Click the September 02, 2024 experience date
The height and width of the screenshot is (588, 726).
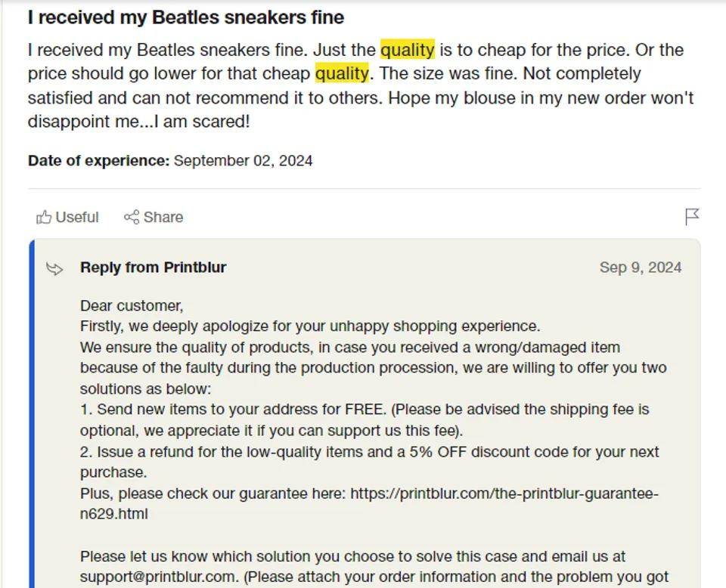click(x=243, y=161)
